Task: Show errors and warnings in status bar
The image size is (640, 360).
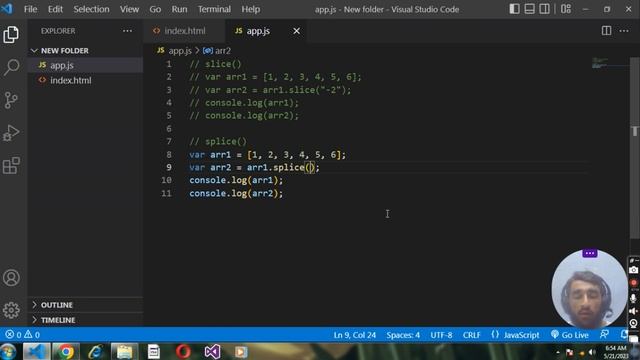Action: click(22, 335)
